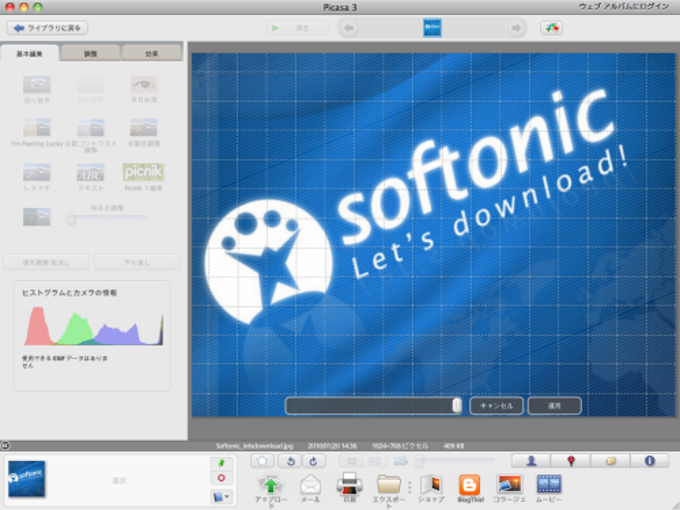Click the histogram and camera info graph
Screen dimensions: 680x510
pos(93,326)
